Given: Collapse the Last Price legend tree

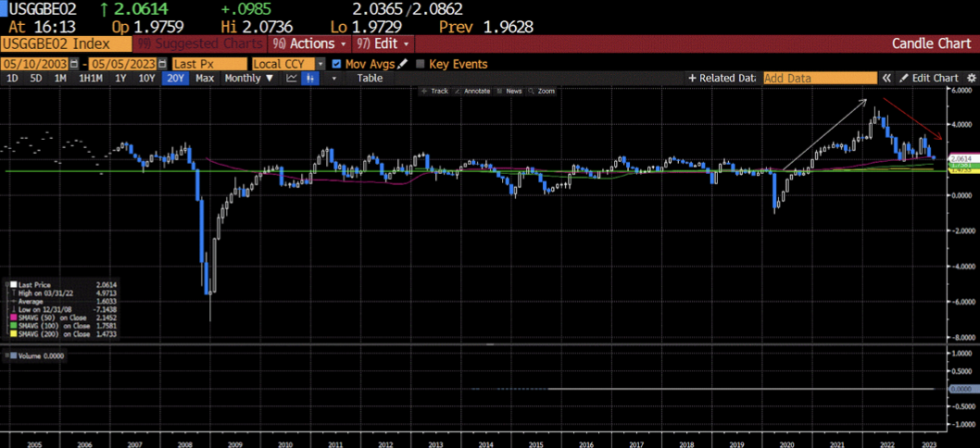Looking at the screenshot, I should click(x=6, y=283).
